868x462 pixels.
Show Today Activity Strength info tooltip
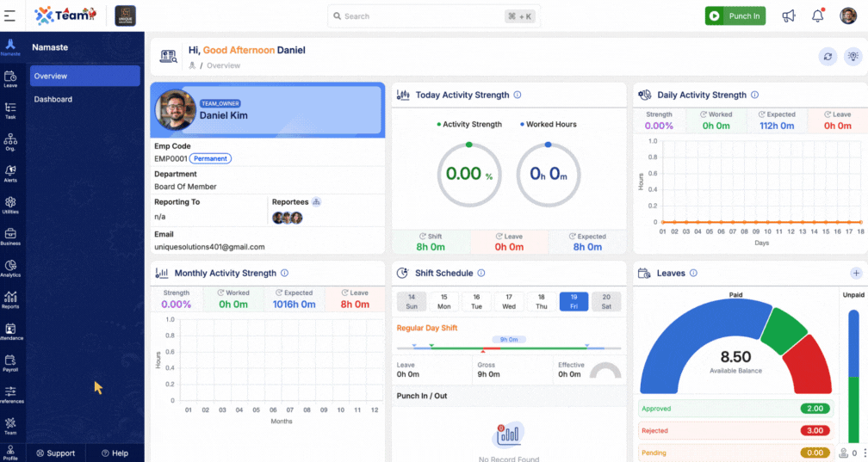pos(518,95)
